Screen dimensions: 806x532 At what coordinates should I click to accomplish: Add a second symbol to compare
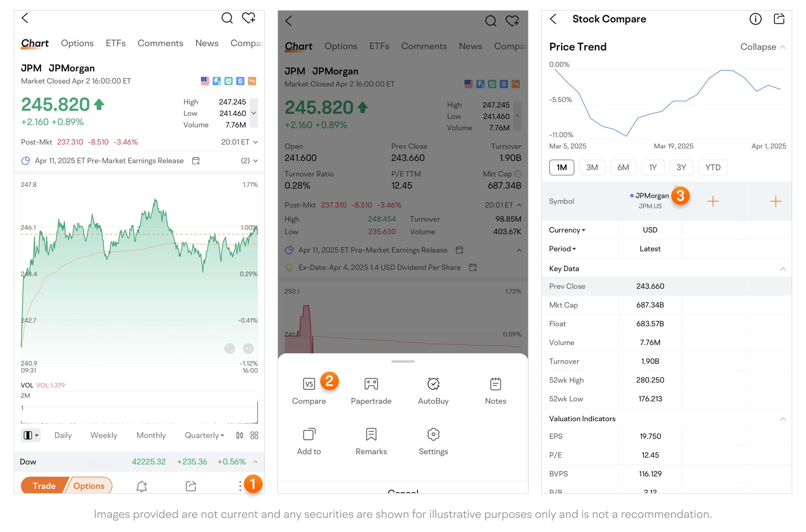(x=713, y=201)
